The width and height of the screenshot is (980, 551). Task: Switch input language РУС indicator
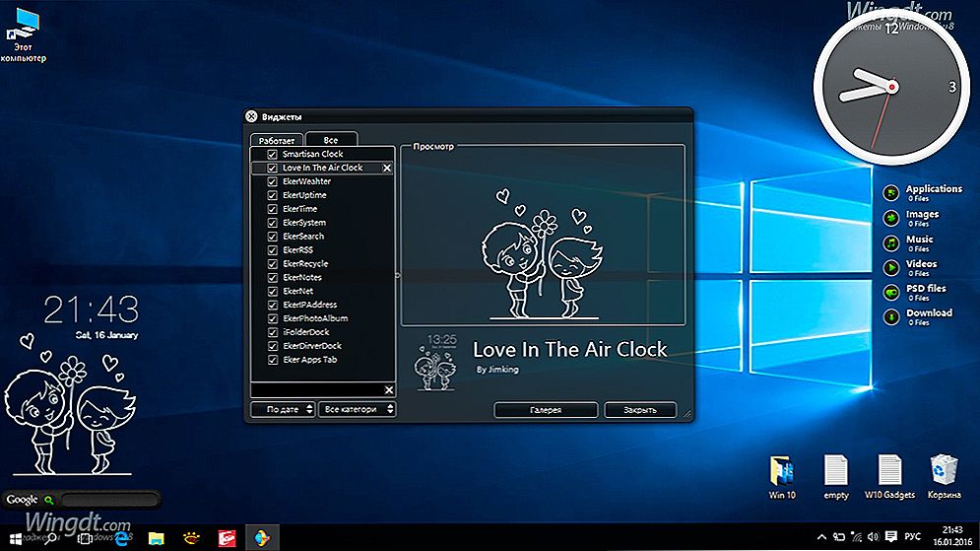click(912, 537)
